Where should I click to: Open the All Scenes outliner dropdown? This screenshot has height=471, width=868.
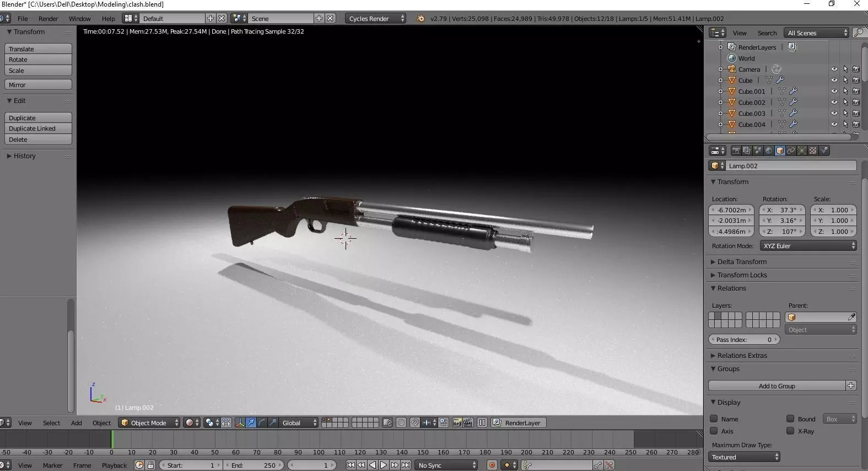click(817, 33)
